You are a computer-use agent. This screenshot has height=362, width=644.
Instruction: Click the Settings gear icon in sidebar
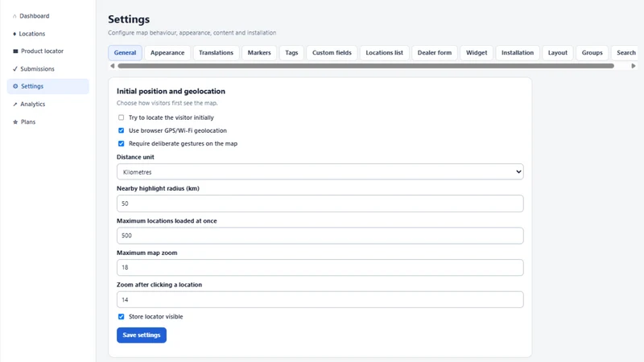point(15,86)
